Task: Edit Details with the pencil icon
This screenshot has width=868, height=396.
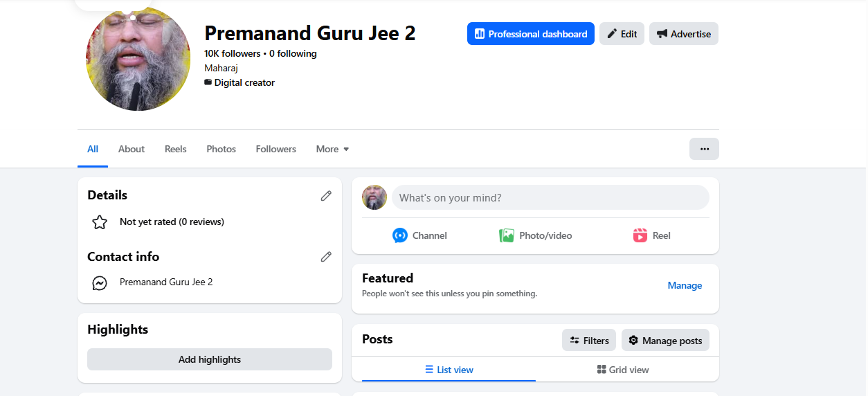Action: tap(326, 196)
